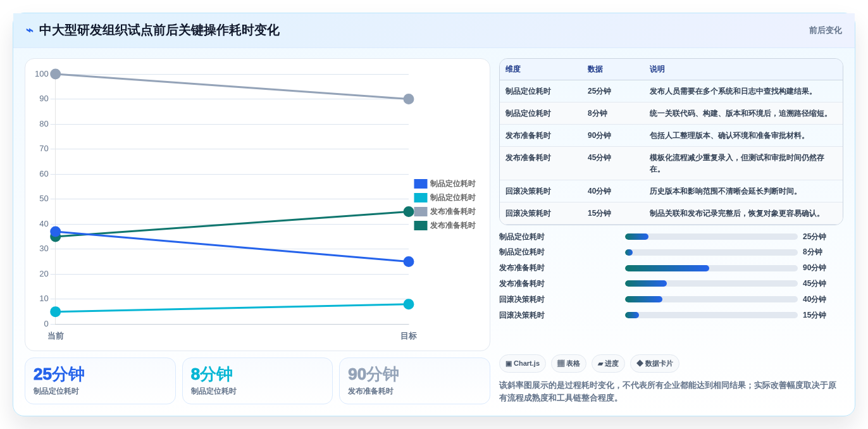868x429 pixels.
Task: Click the blue legend swatch for 制品定位耗时
Action: tap(421, 183)
